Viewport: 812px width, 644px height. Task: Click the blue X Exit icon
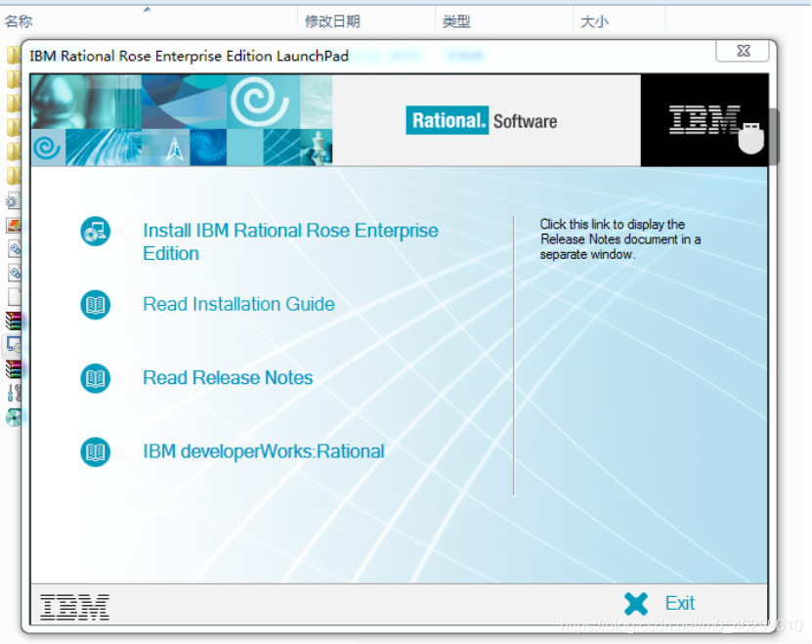coord(636,604)
